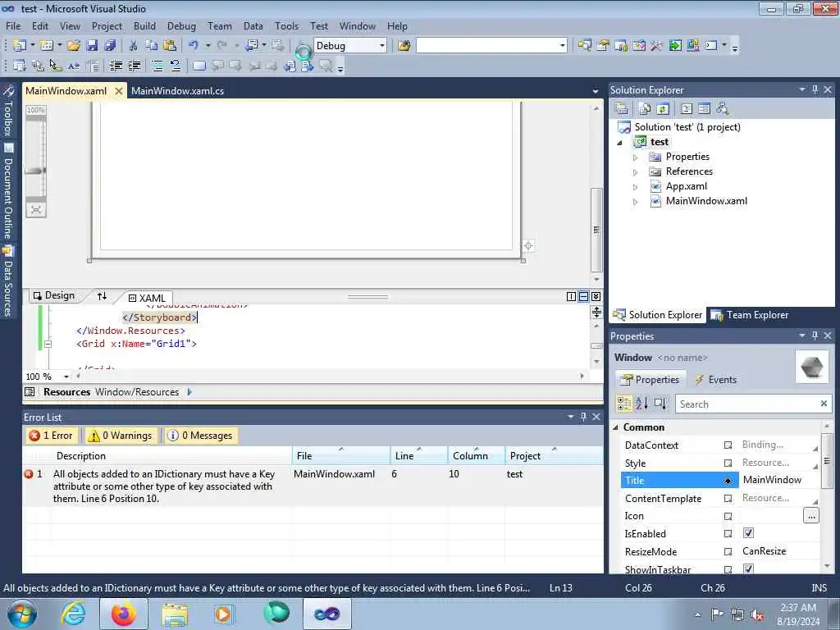Screen dimensions: 840x630
Task: Open the Events tab in Properties
Action: click(x=715, y=379)
